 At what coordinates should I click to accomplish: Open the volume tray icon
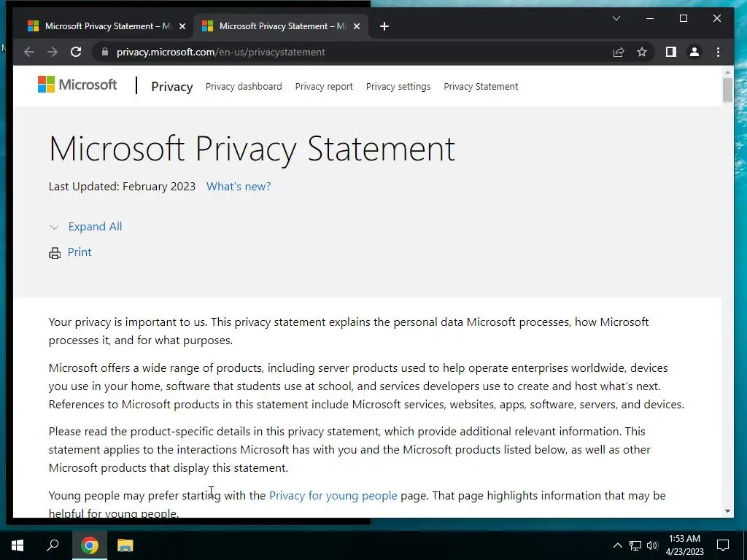point(652,545)
